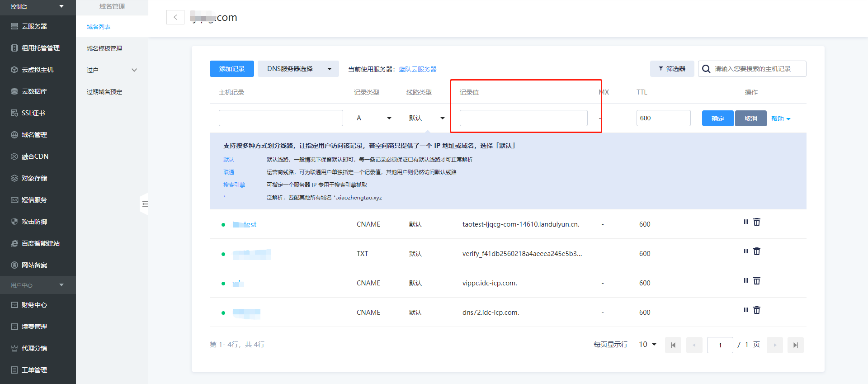Image resolution: width=868 pixels, height=384 pixels.
Task: Open the DNS服务器选择 dropdown
Action: coord(298,69)
